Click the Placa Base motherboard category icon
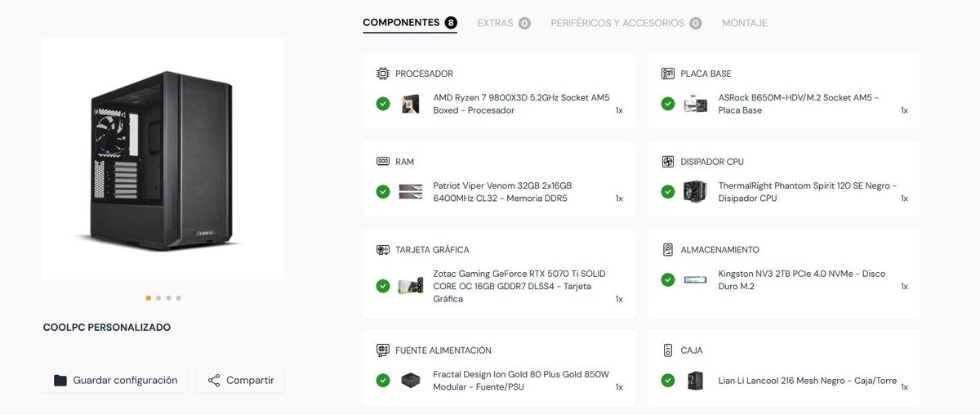 pyautogui.click(x=668, y=74)
